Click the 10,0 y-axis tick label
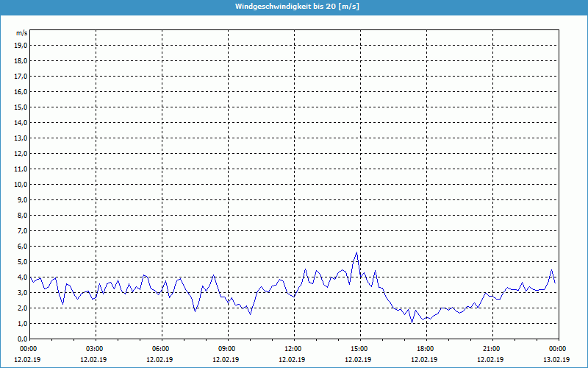Viewport: 588px width, 368px height. tap(21, 184)
